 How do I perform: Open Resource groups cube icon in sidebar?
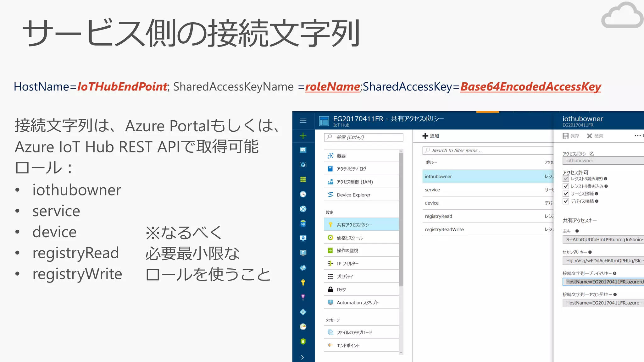coord(303,165)
